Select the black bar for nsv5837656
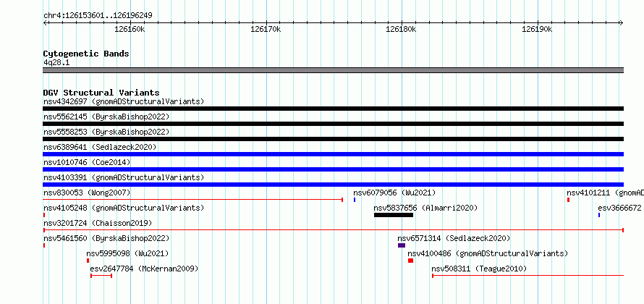The height and width of the screenshot is (304, 644). pyautogui.click(x=394, y=215)
